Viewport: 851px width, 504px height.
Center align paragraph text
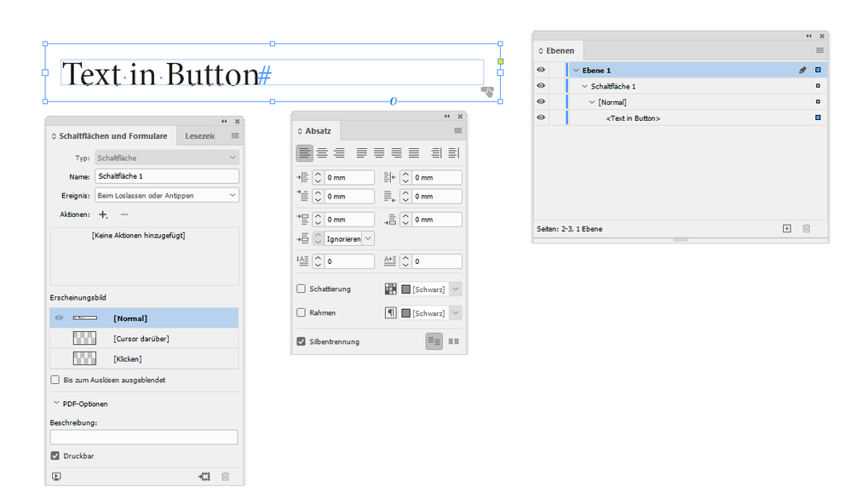pyautogui.click(x=322, y=153)
